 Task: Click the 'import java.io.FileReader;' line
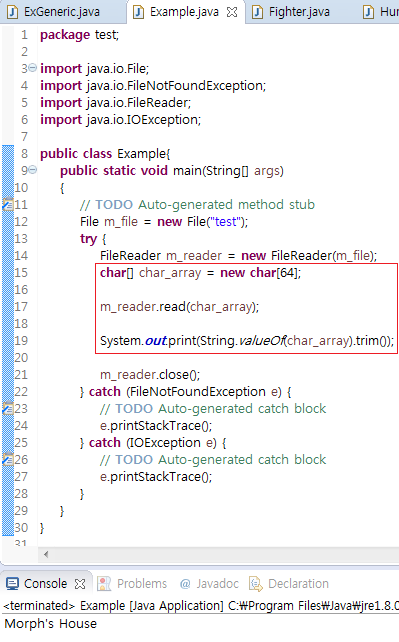(115, 102)
